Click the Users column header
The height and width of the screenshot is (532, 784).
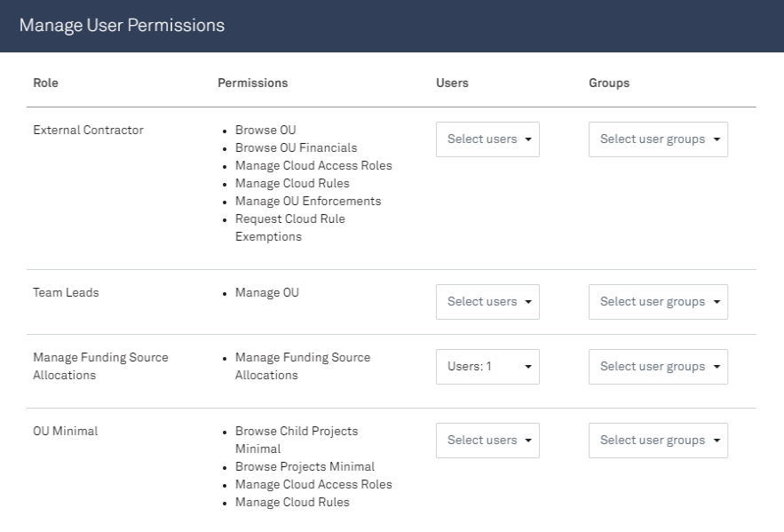pyautogui.click(x=452, y=83)
